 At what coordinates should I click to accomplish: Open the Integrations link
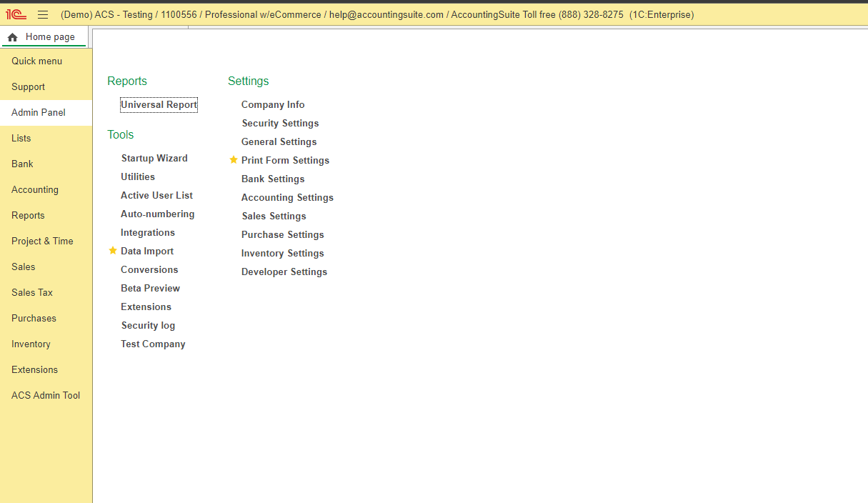tap(148, 233)
